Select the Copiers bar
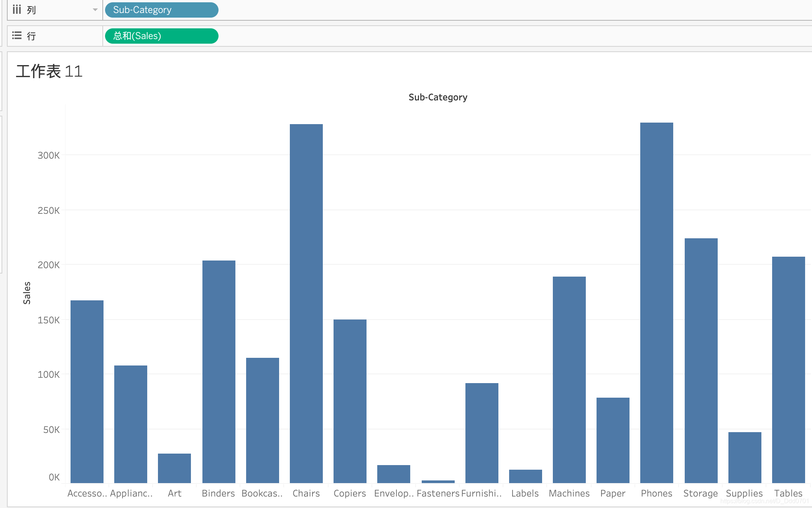The image size is (812, 508). click(x=350, y=401)
